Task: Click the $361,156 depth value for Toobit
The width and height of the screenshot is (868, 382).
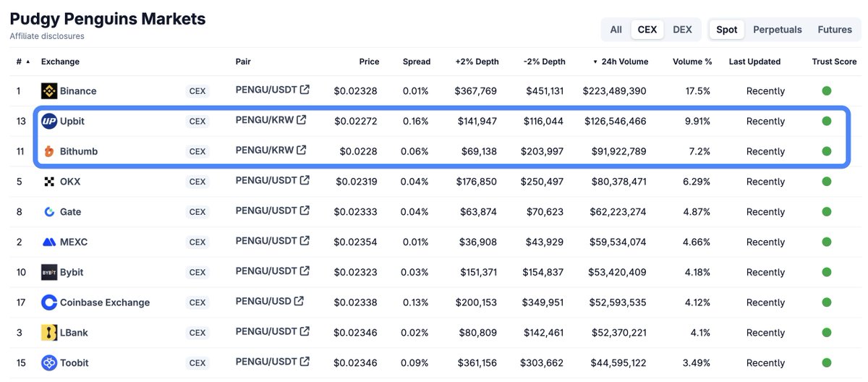Action: [477, 363]
